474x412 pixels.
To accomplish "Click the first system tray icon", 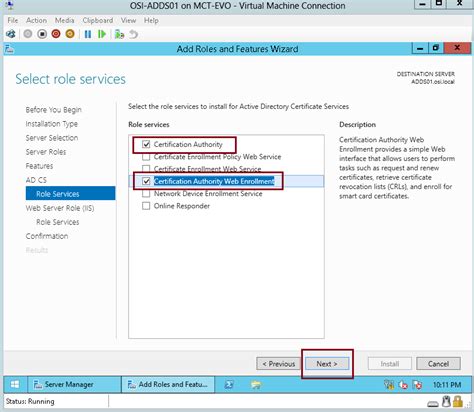I will pos(389,385).
